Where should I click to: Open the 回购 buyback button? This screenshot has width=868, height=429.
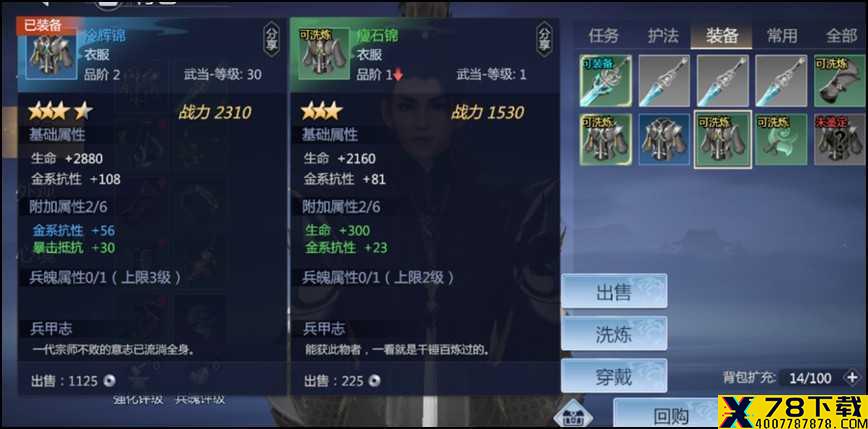click(x=671, y=414)
